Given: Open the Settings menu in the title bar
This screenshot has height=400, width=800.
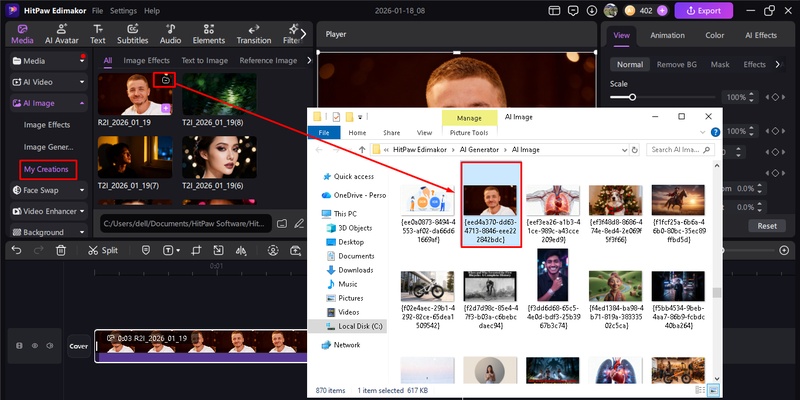Looking at the screenshot, I should (x=123, y=10).
